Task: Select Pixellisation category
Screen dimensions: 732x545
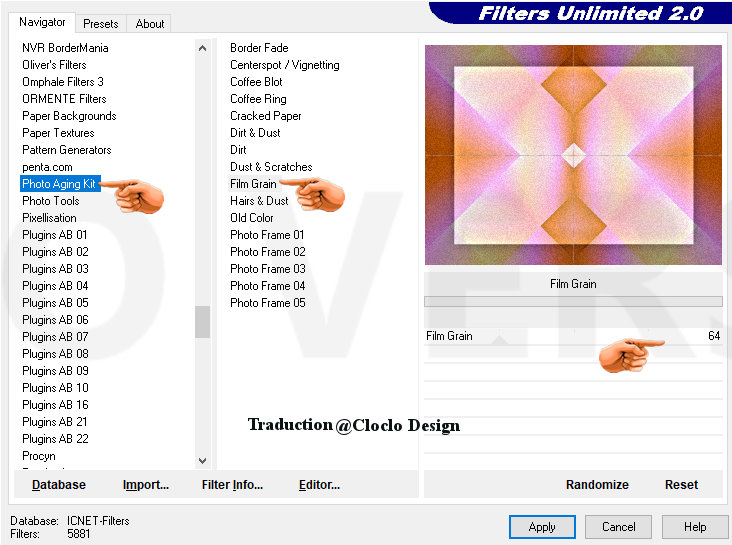Action: coord(49,218)
